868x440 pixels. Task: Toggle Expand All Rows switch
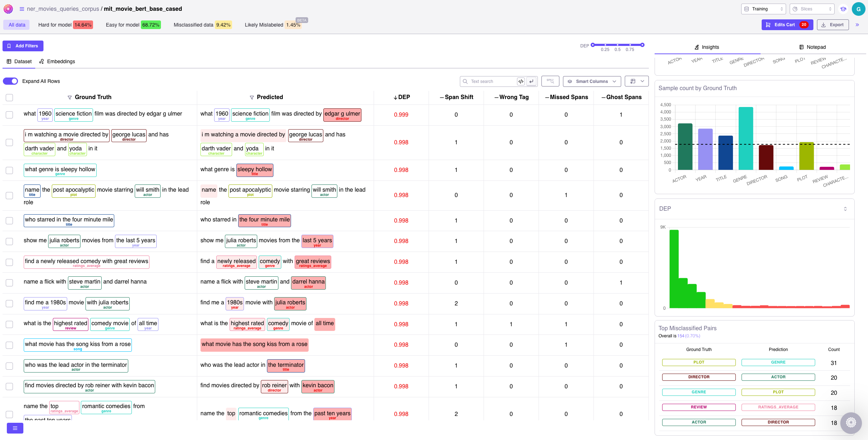point(11,81)
